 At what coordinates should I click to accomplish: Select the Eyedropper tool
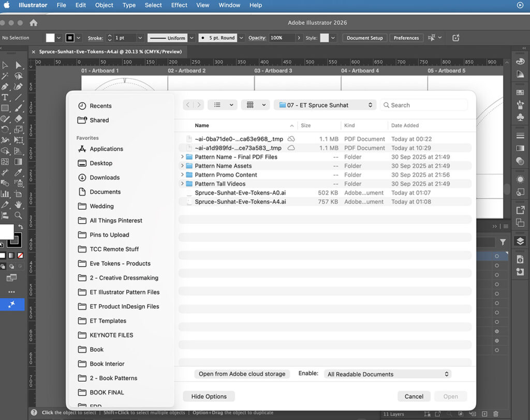(18, 172)
